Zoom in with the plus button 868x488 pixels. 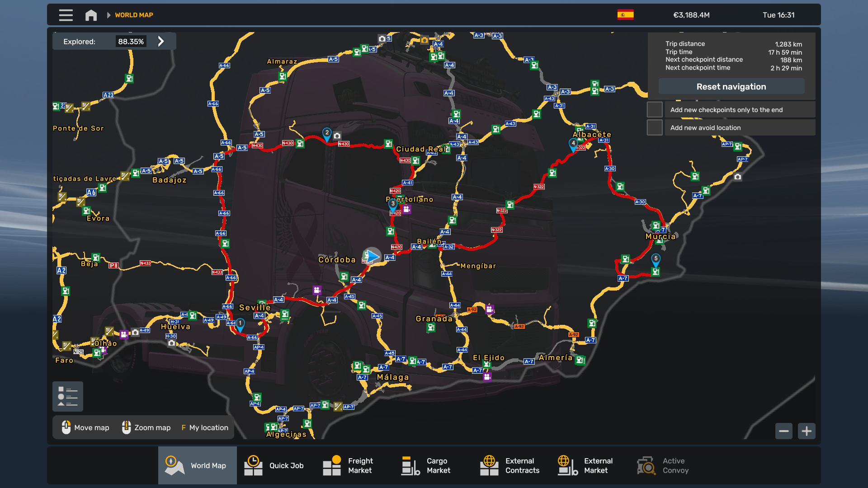coord(807,431)
